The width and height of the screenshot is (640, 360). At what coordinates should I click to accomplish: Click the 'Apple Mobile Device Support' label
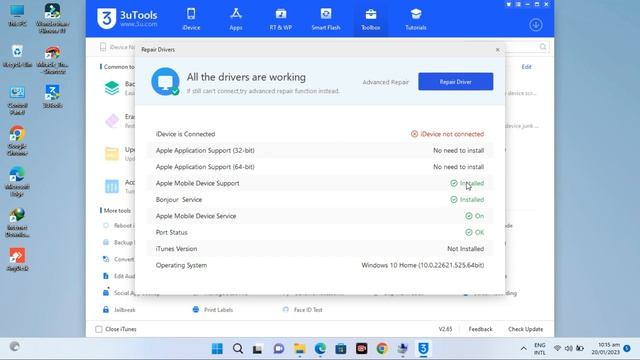198,183
